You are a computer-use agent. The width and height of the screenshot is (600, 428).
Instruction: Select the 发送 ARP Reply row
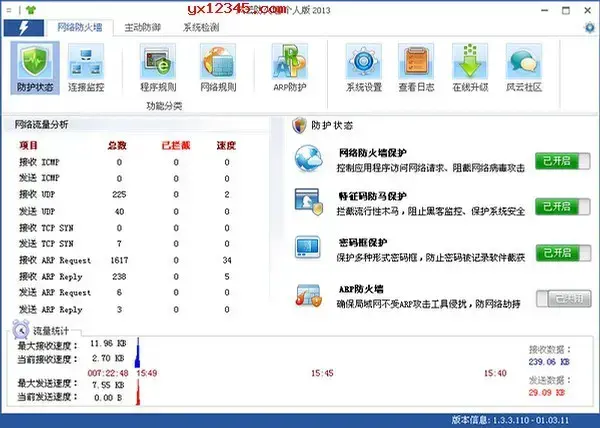[128, 309]
